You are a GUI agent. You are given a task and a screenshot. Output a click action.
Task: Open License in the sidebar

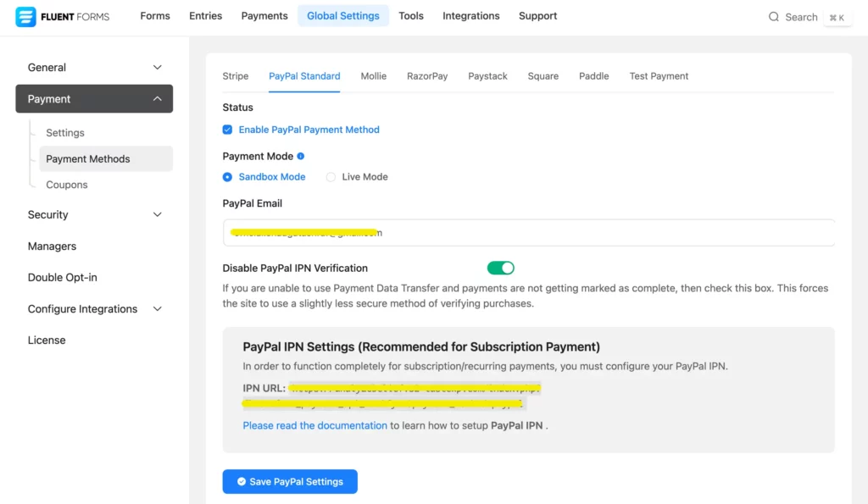pos(47,341)
